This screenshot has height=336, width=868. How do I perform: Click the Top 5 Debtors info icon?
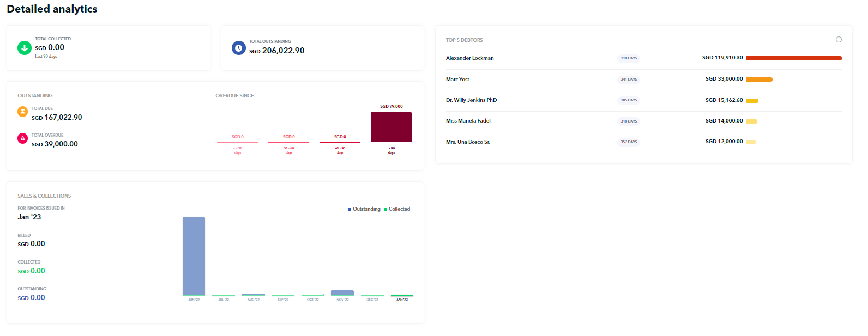[839, 40]
